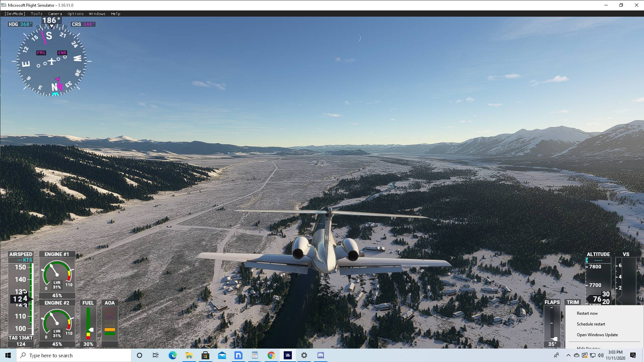The image size is (644, 362).
Task: Open the Mail app icon
Action: click(x=222, y=355)
